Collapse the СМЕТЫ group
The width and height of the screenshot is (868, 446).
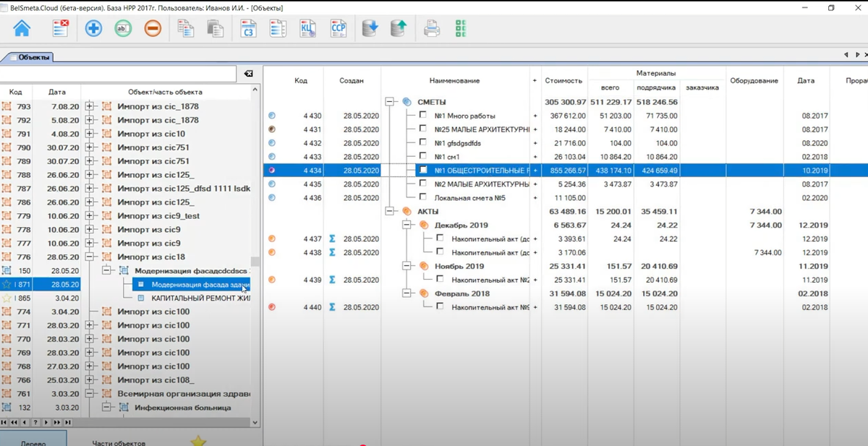(x=390, y=102)
